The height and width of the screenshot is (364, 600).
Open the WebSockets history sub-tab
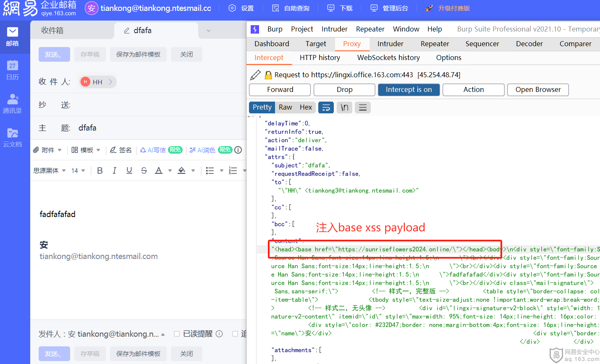click(388, 58)
